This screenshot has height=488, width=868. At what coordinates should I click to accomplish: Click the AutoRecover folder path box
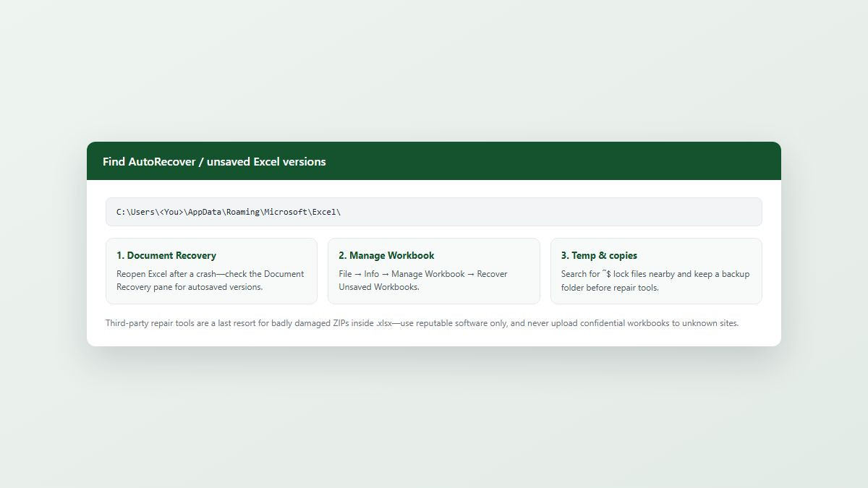coord(433,212)
